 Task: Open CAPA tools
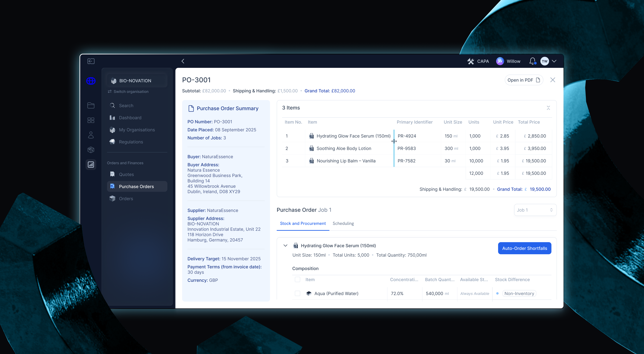click(478, 61)
